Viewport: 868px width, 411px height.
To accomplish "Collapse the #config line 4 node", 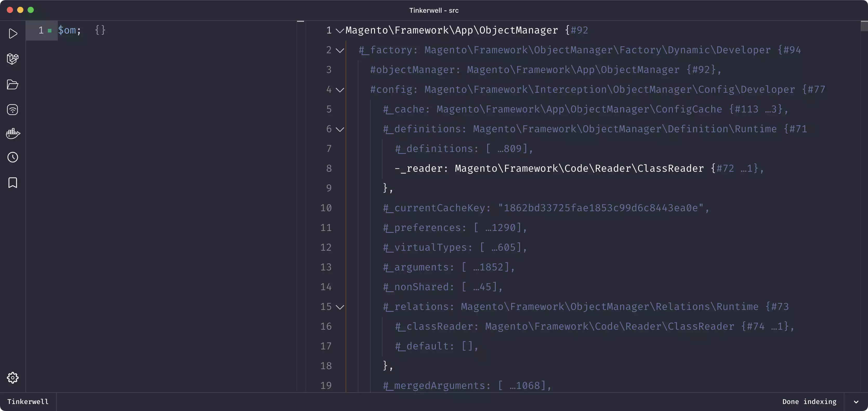I will (340, 90).
